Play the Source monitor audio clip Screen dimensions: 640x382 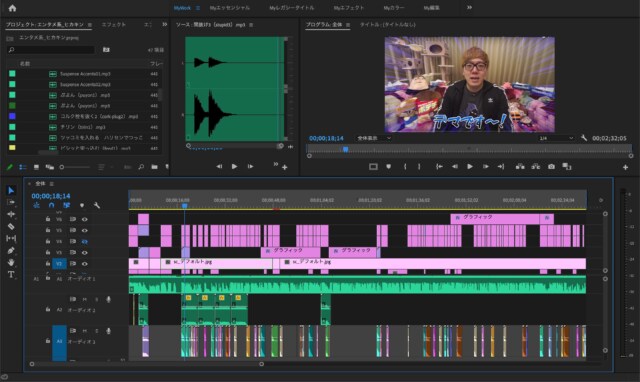234,167
